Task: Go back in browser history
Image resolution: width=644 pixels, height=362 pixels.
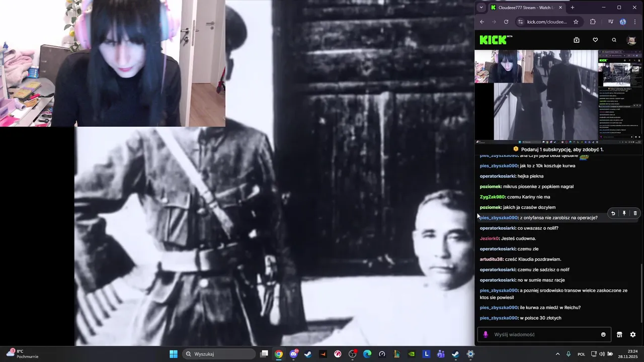Action: tap(482, 22)
